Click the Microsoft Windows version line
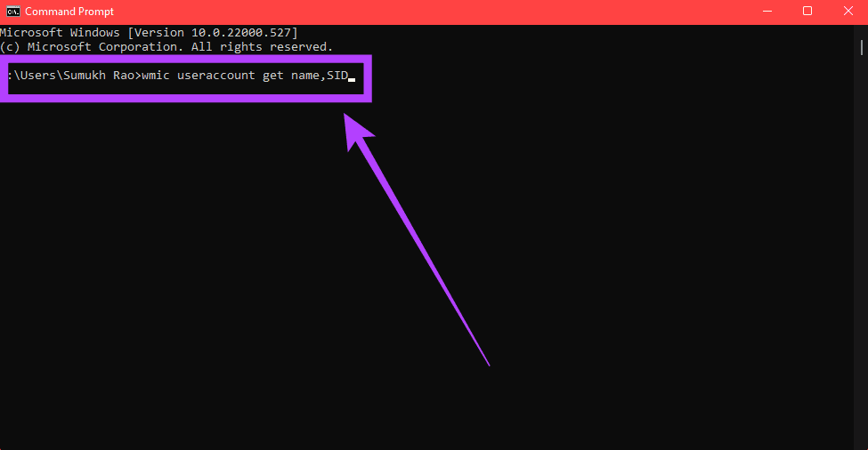The image size is (868, 450). click(149, 33)
